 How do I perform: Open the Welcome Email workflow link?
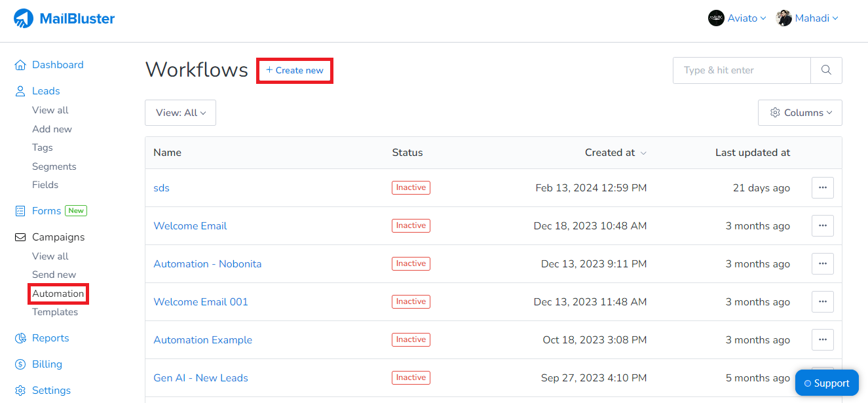(x=190, y=225)
